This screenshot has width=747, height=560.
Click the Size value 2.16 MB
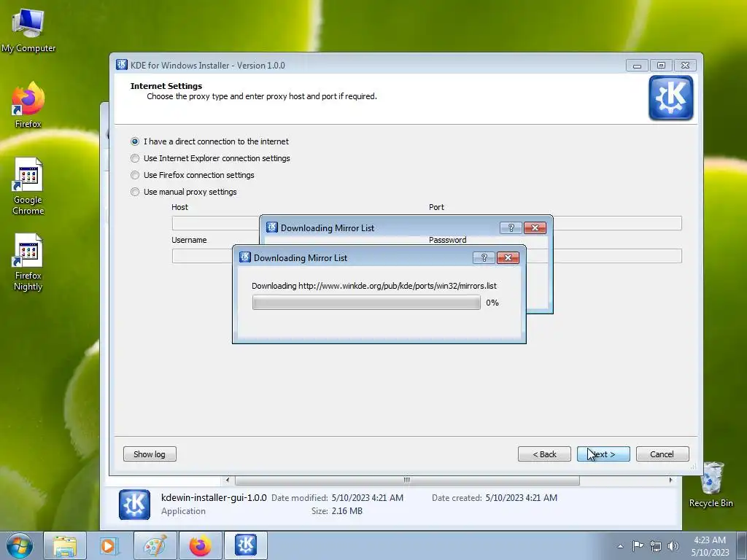(x=347, y=511)
